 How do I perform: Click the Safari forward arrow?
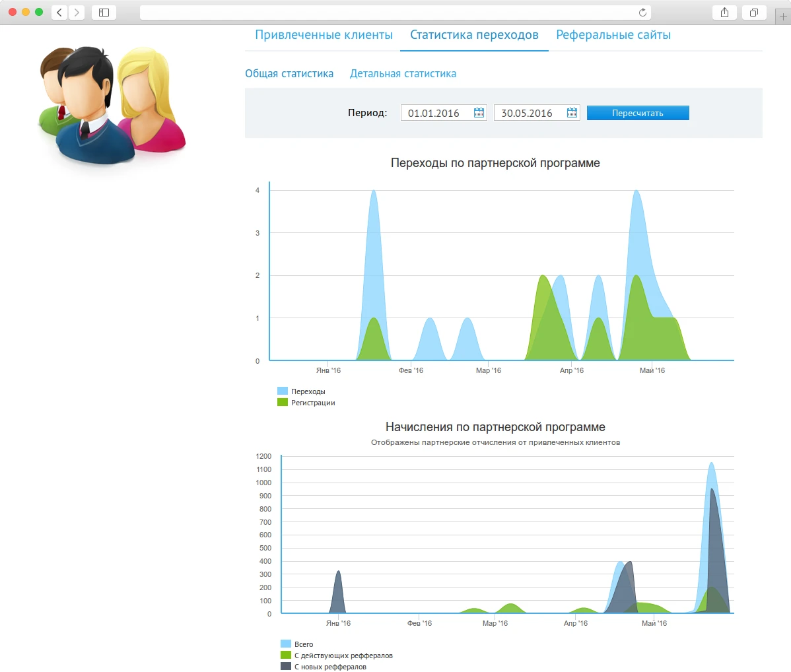[x=77, y=13]
